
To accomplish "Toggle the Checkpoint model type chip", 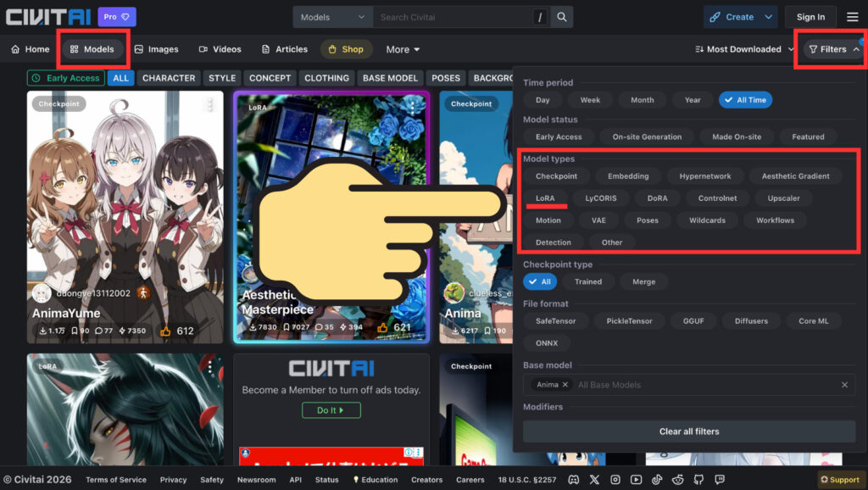I will (556, 176).
